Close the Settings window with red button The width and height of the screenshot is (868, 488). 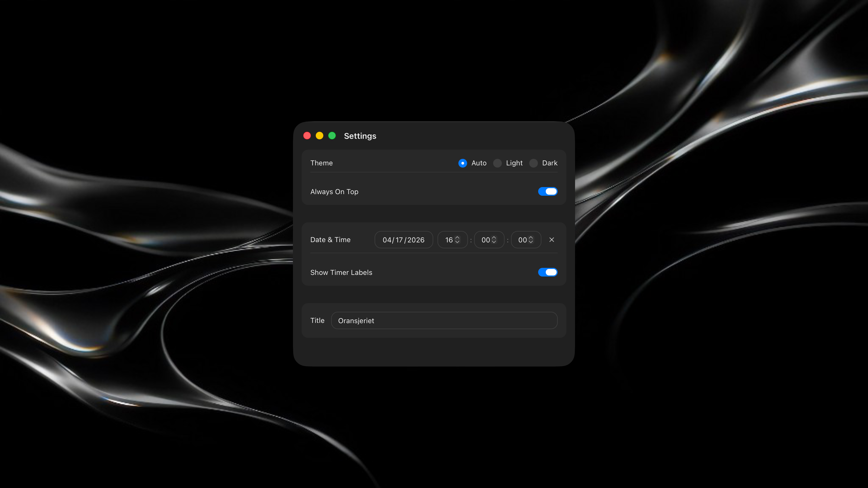click(307, 136)
